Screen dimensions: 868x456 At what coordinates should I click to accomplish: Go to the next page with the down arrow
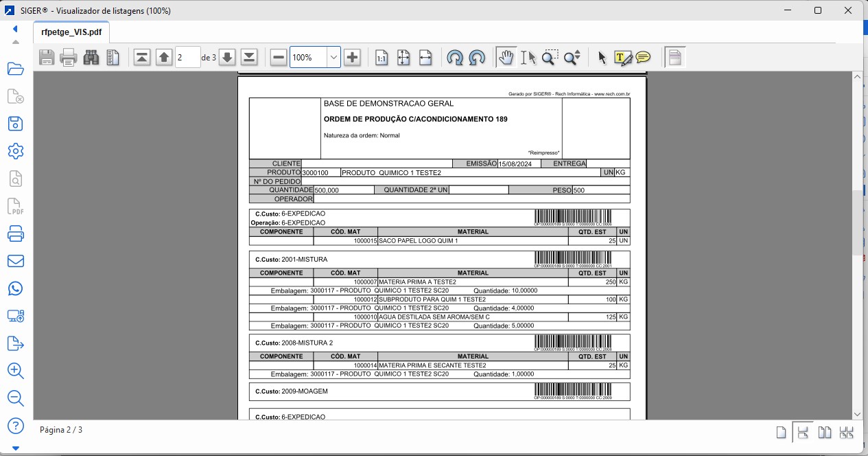pyautogui.click(x=226, y=57)
